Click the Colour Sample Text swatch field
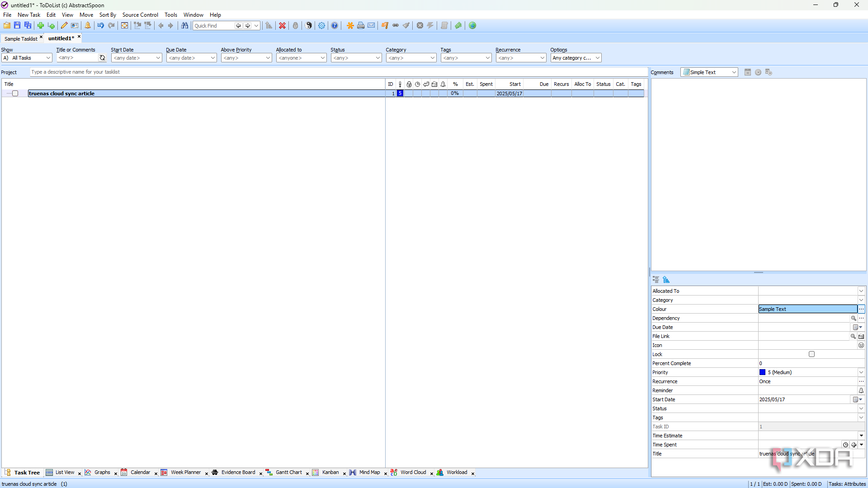 [807, 309]
